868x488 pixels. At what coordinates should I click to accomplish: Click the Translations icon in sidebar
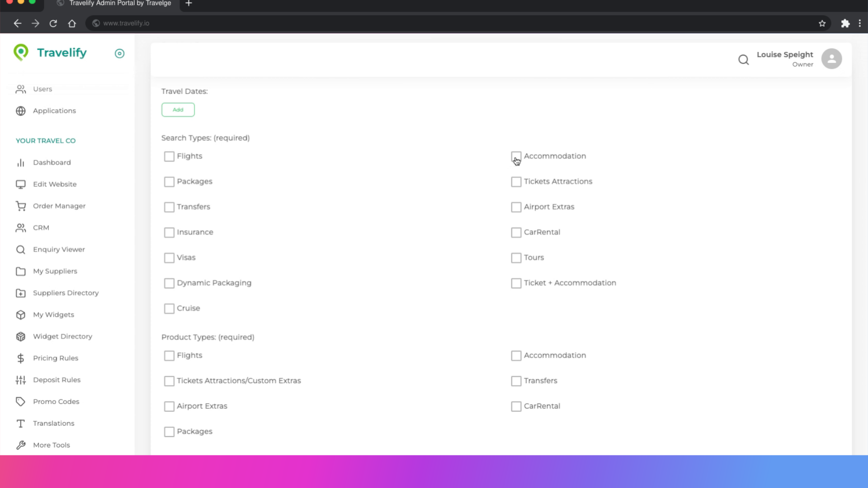tap(21, 423)
